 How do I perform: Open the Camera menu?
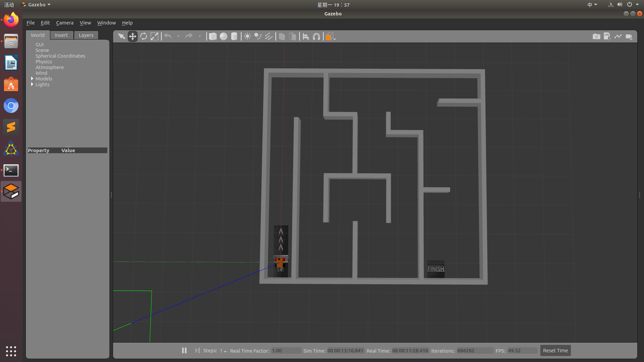pyautogui.click(x=64, y=23)
